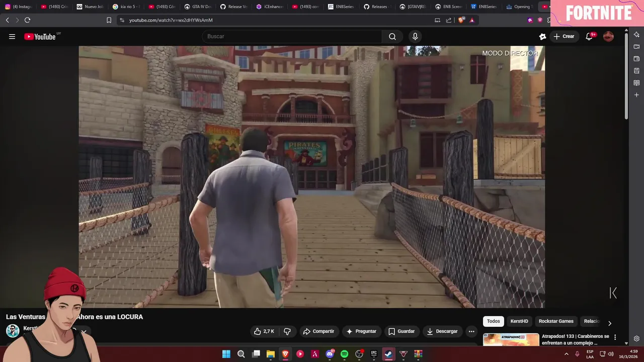The height and width of the screenshot is (362, 644).
Task: Show more chips with right chevron
Action: point(610,323)
